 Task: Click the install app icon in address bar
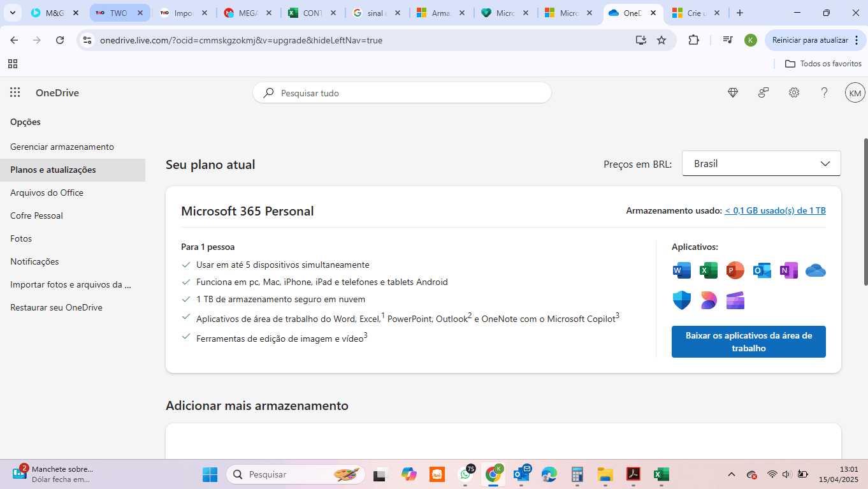click(x=641, y=40)
